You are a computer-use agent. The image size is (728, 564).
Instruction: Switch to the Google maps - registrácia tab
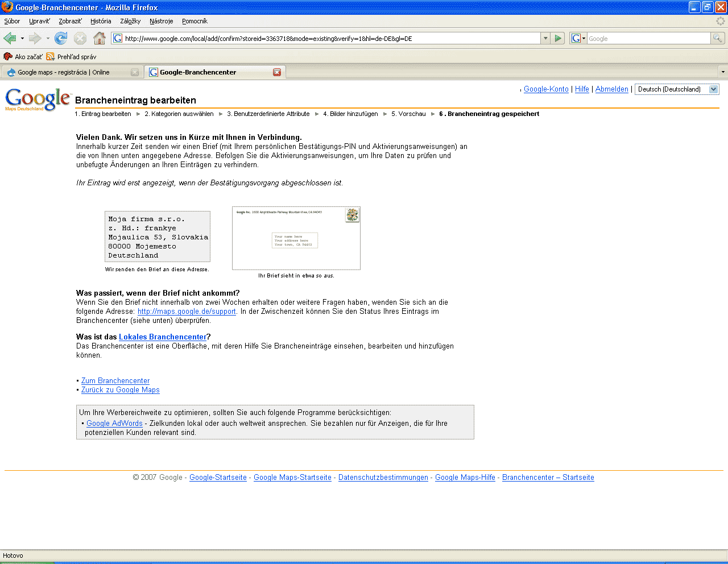click(72, 72)
